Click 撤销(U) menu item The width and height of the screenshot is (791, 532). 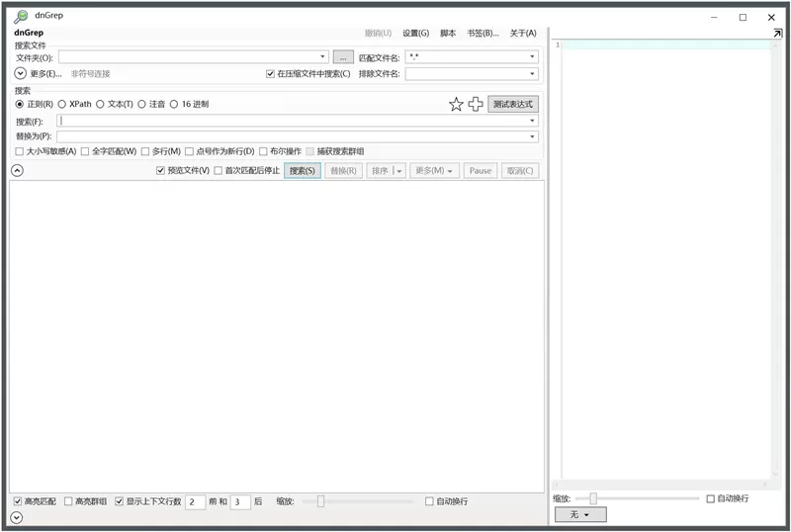(378, 34)
